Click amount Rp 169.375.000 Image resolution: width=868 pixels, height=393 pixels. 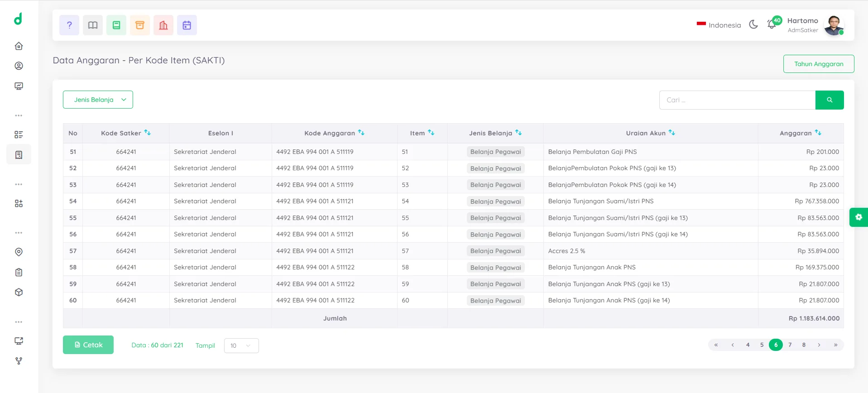pos(817,267)
